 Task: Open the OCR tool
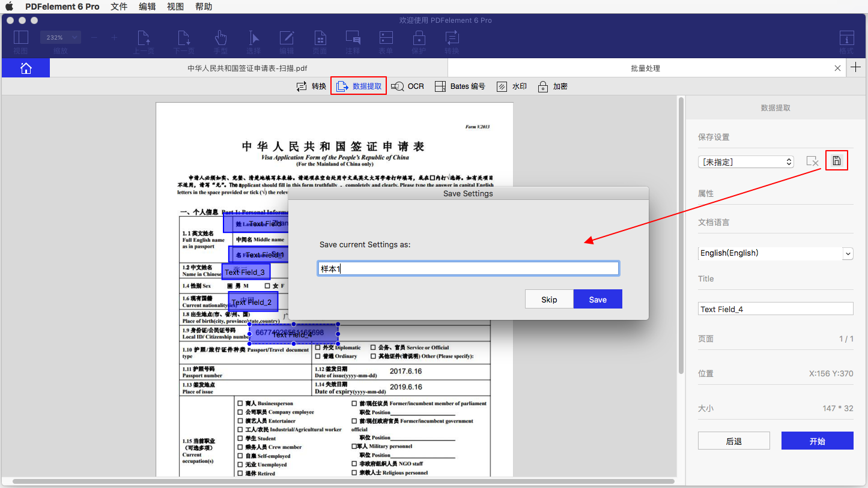coord(408,86)
